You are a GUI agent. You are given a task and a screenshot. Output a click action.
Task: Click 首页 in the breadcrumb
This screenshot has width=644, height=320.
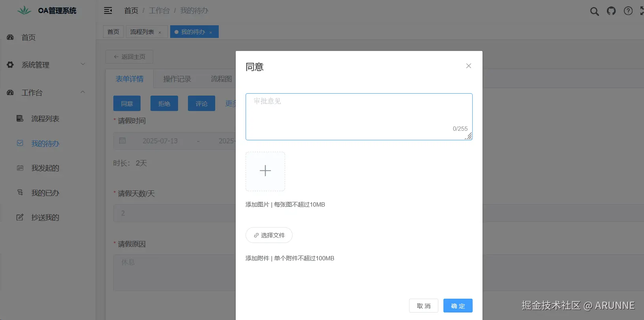[131, 11]
